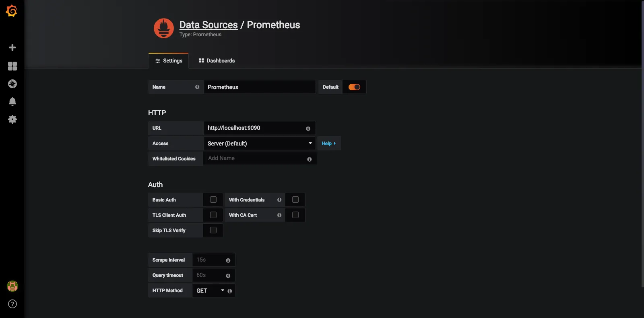Show info tooltip for Scrape interval
The width and height of the screenshot is (644, 318).
point(228,260)
